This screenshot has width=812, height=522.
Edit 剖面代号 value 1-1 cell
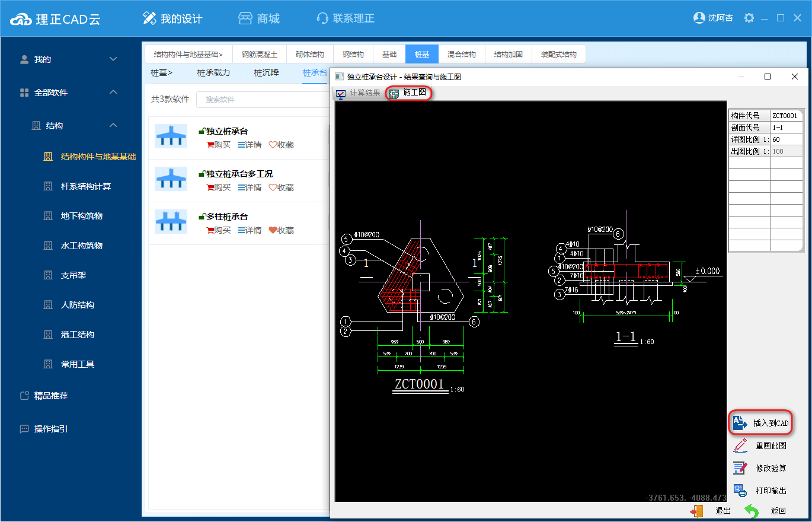(787, 128)
